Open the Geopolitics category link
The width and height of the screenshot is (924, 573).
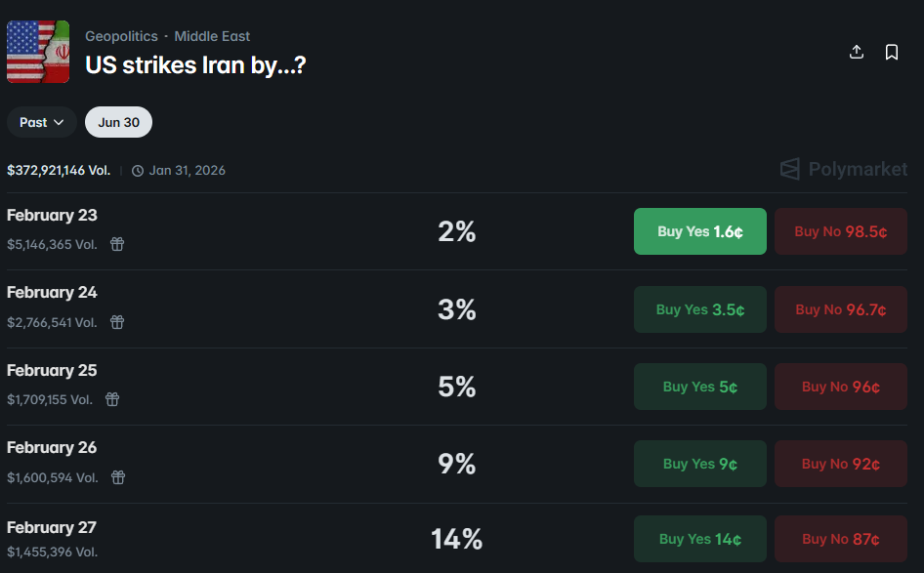pos(121,36)
